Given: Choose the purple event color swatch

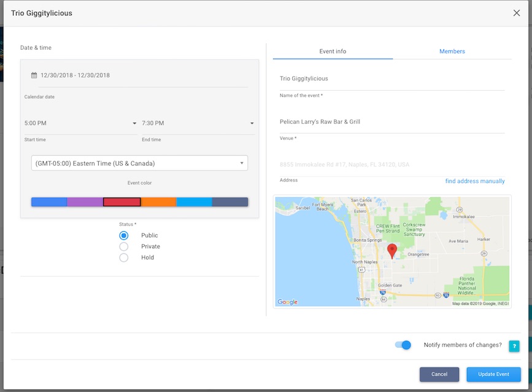Looking at the screenshot, I should [85, 202].
